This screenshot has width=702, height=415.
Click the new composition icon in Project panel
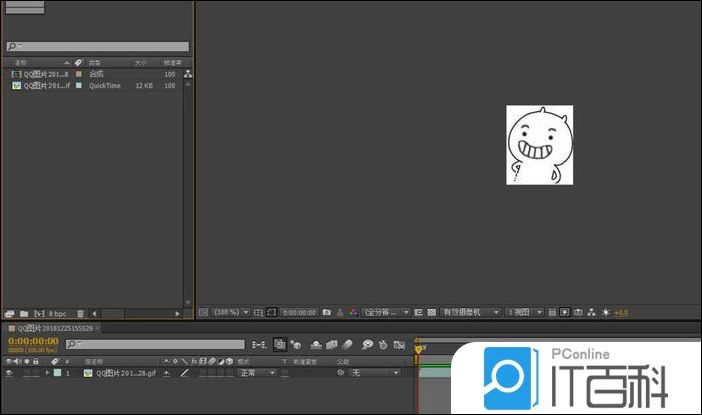(x=39, y=314)
